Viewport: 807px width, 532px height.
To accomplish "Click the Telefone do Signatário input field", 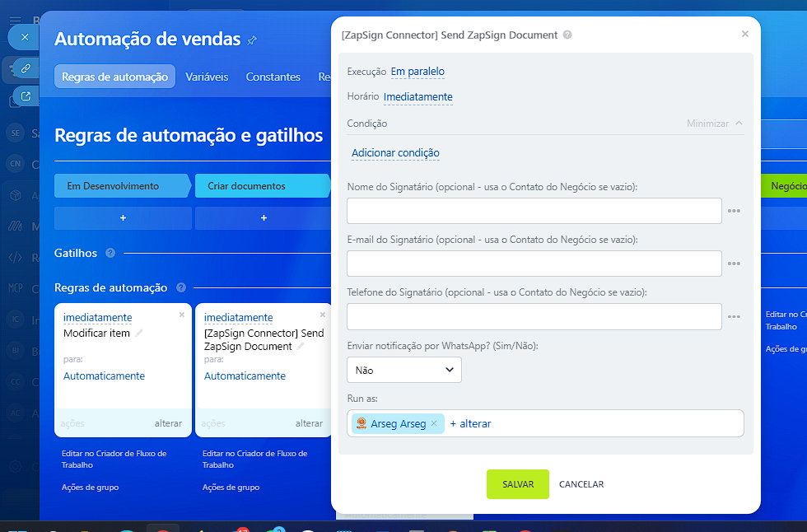I will (534, 316).
